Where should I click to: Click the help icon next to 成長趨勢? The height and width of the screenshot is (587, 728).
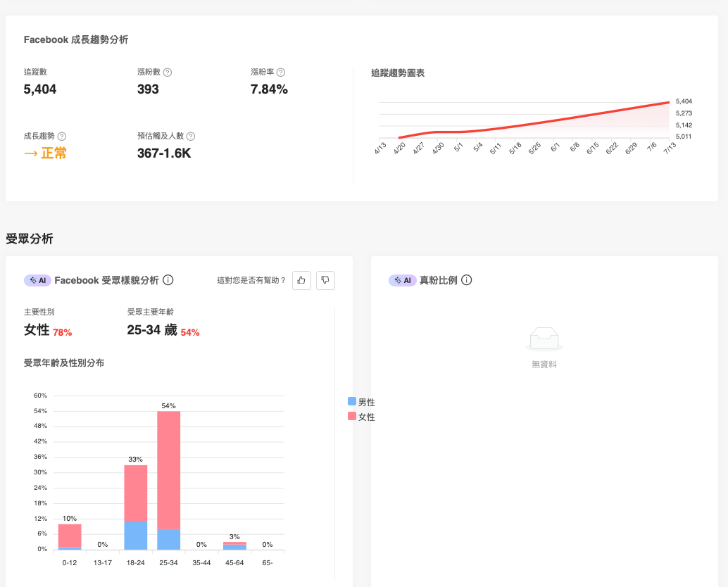[x=62, y=137]
